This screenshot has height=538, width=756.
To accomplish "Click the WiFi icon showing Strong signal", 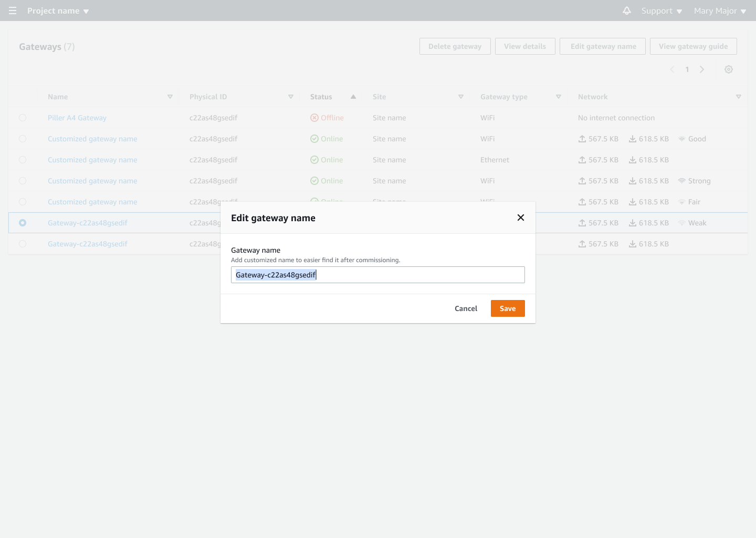I will pos(681,181).
